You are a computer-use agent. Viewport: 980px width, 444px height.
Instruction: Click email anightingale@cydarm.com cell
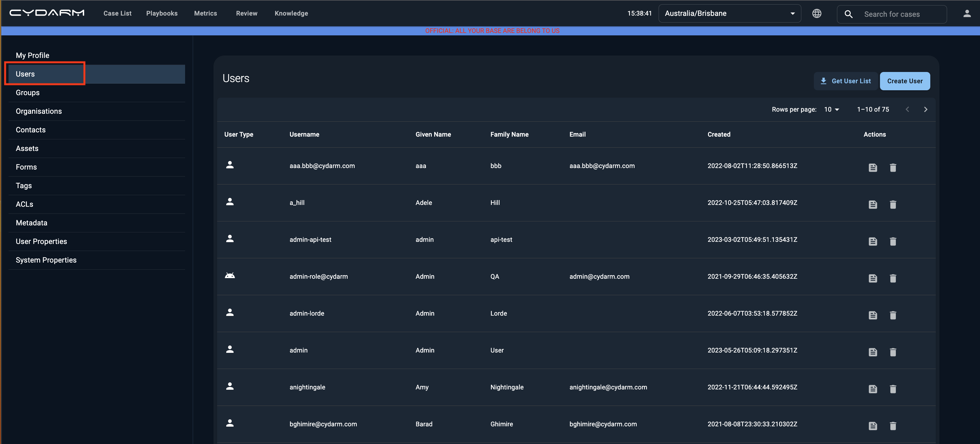(608, 387)
